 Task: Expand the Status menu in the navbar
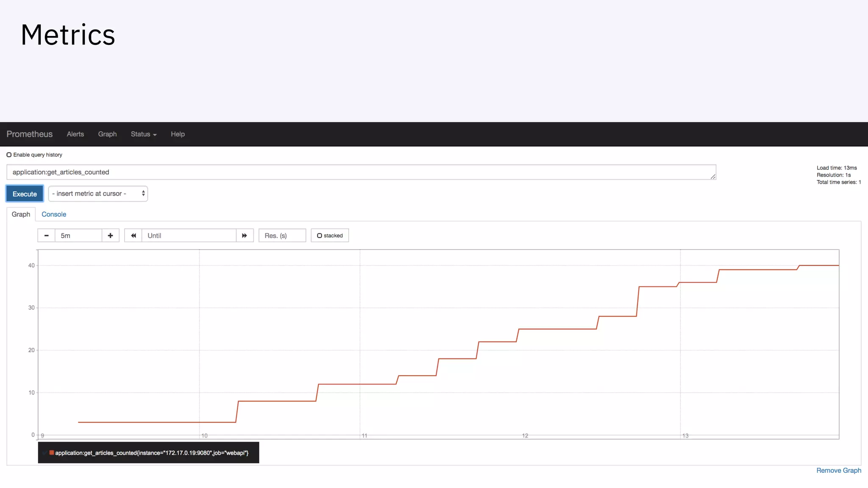click(x=144, y=134)
